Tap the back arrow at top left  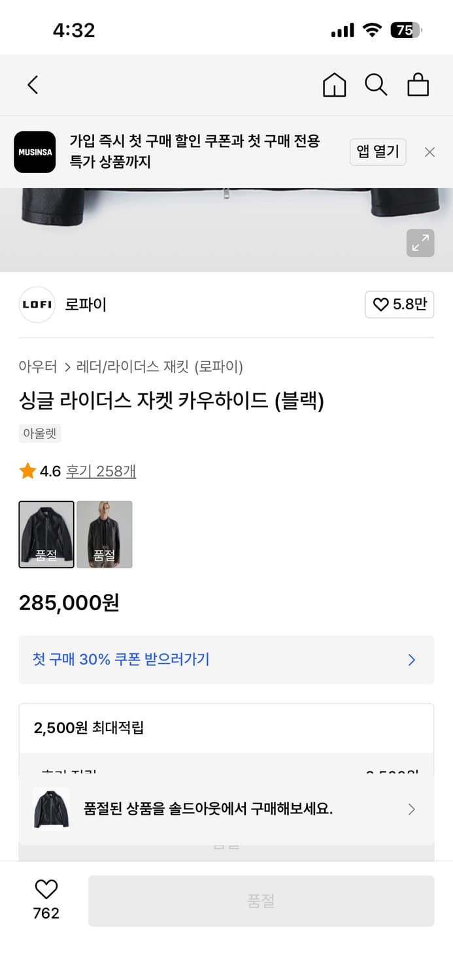(33, 85)
